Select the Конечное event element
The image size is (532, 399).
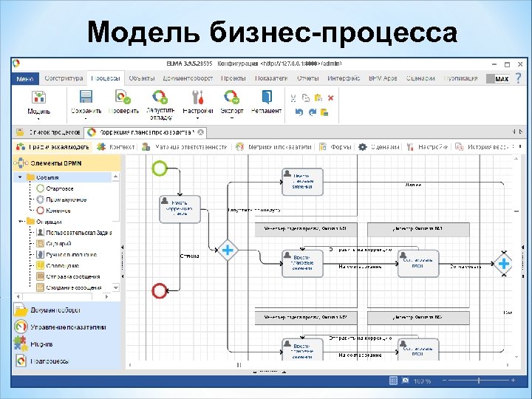[54, 211]
